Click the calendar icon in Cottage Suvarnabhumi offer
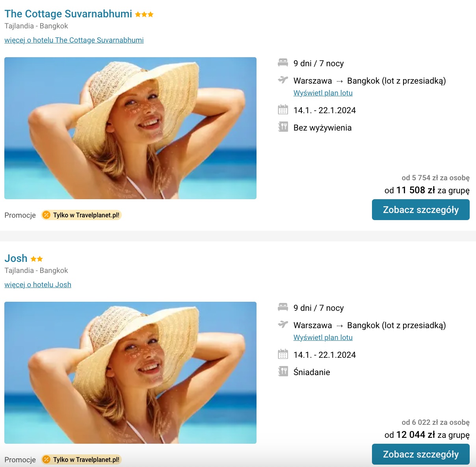 coord(283,110)
